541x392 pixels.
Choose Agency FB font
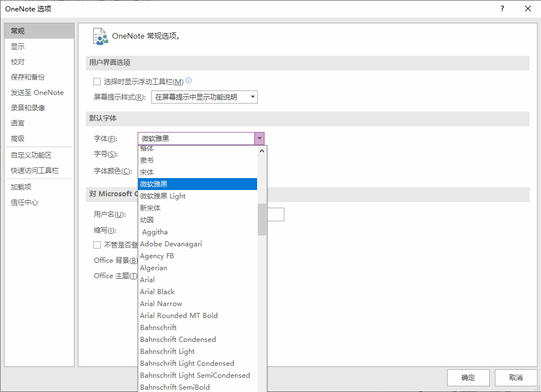click(198, 256)
